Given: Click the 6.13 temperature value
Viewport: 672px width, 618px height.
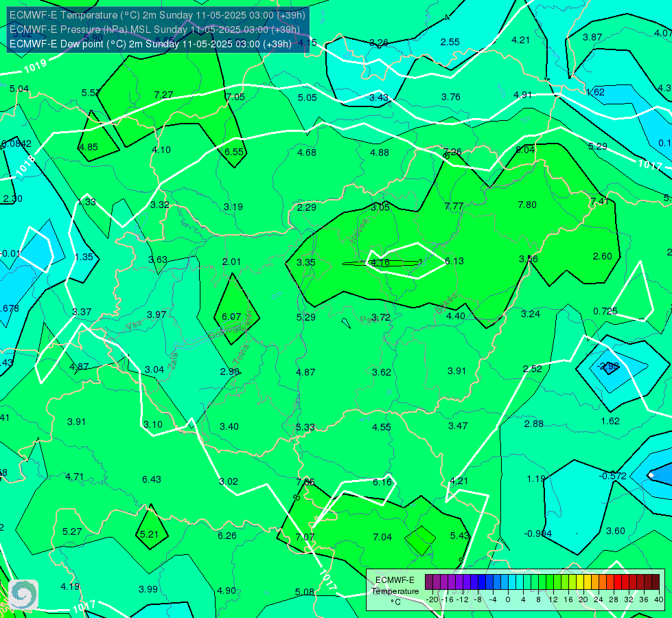Looking at the screenshot, I should point(454,261).
